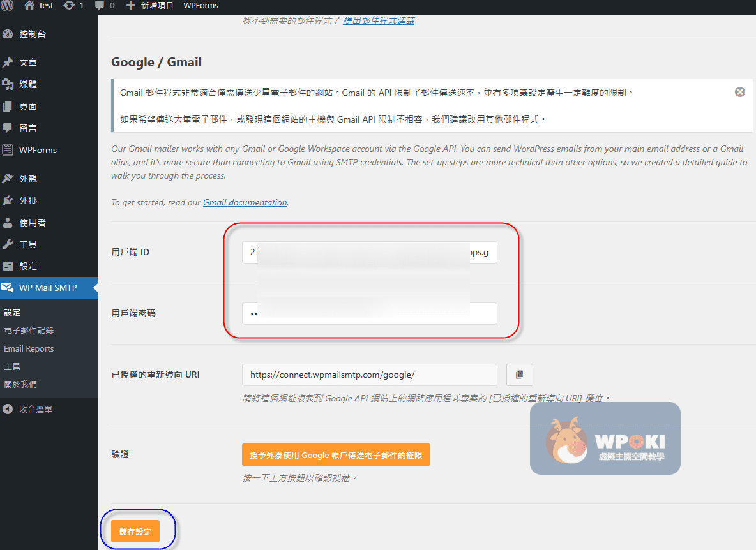This screenshot has width=756, height=550.
Task: Open WPForms in the admin bar
Action: click(200, 5)
